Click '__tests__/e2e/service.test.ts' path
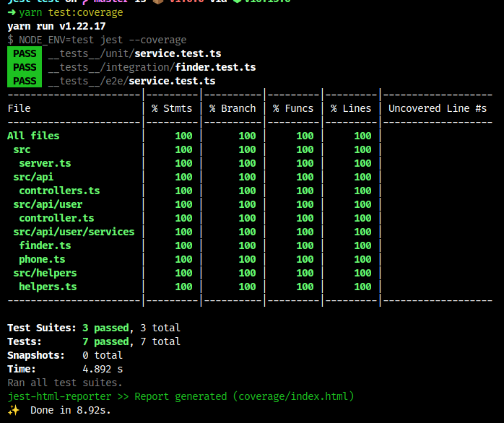 pyautogui.click(x=132, y=81)
